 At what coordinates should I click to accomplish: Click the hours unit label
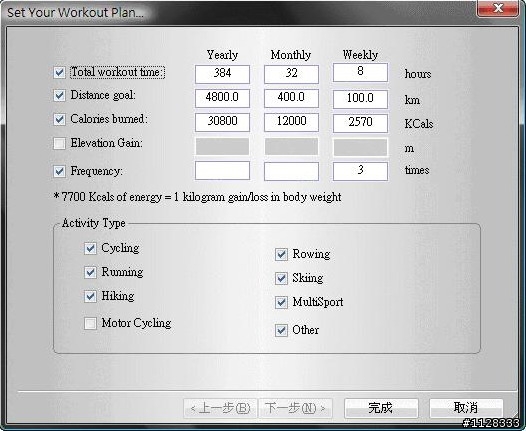point(418,74)
